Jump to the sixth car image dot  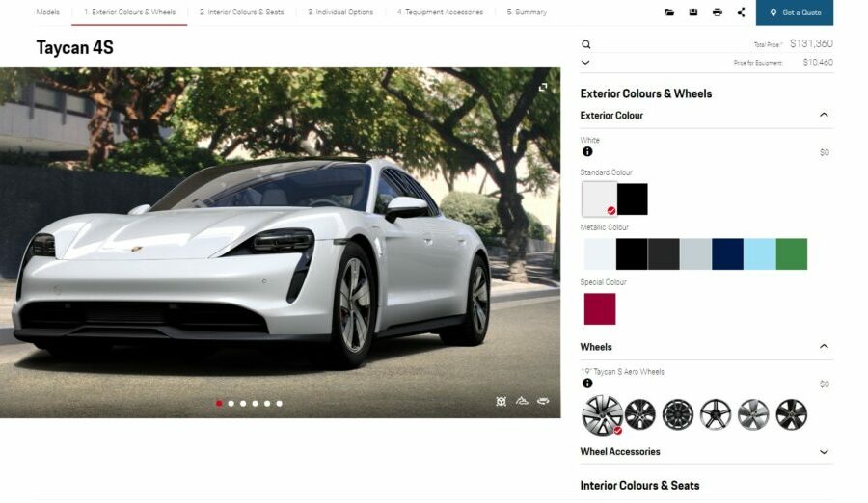279,404
